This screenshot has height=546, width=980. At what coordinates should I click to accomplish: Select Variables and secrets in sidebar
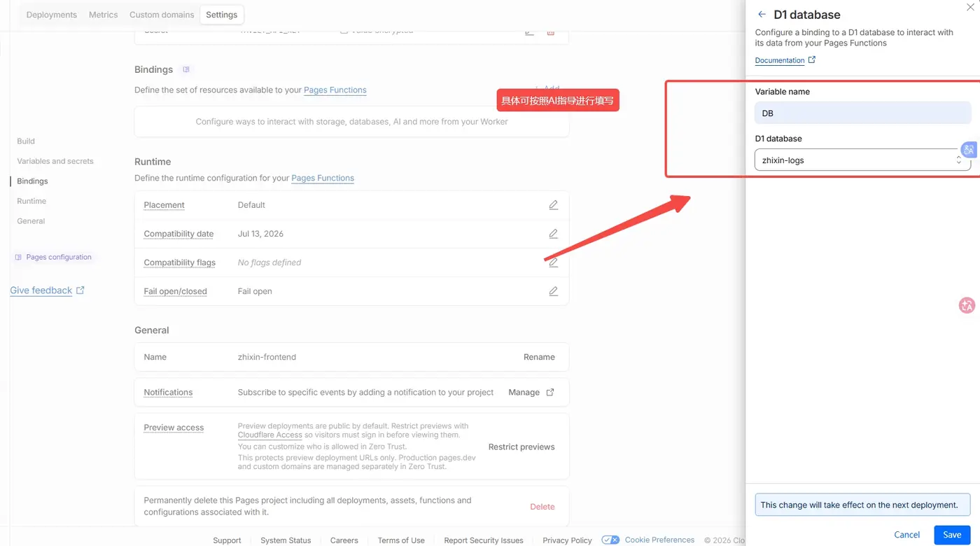55,161
